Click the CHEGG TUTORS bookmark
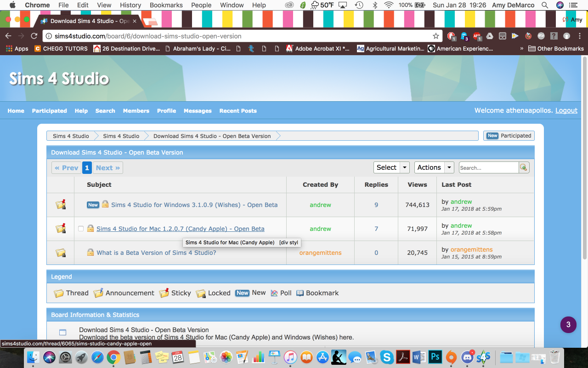The image size is (588, 368). point(61,48)
